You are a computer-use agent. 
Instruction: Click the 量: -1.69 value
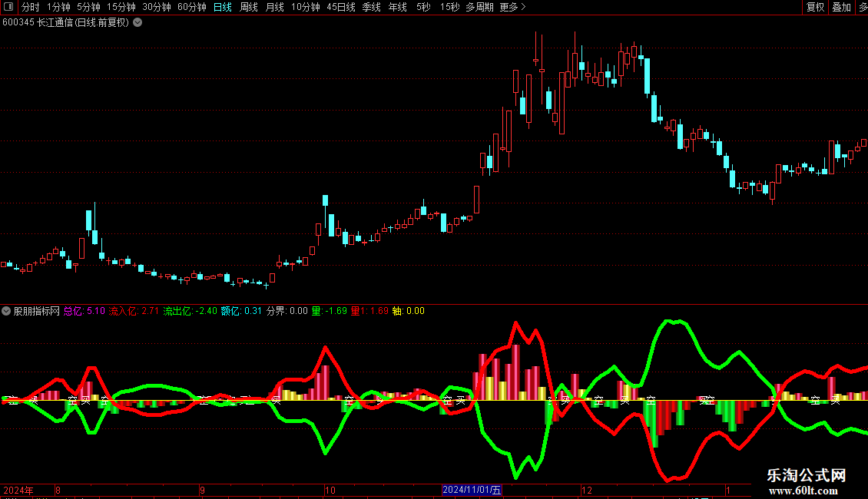click(x=330, y=311)
